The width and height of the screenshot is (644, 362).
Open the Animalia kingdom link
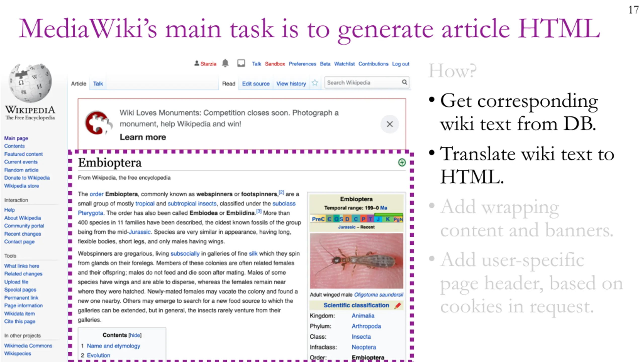[x=363, y=316]
